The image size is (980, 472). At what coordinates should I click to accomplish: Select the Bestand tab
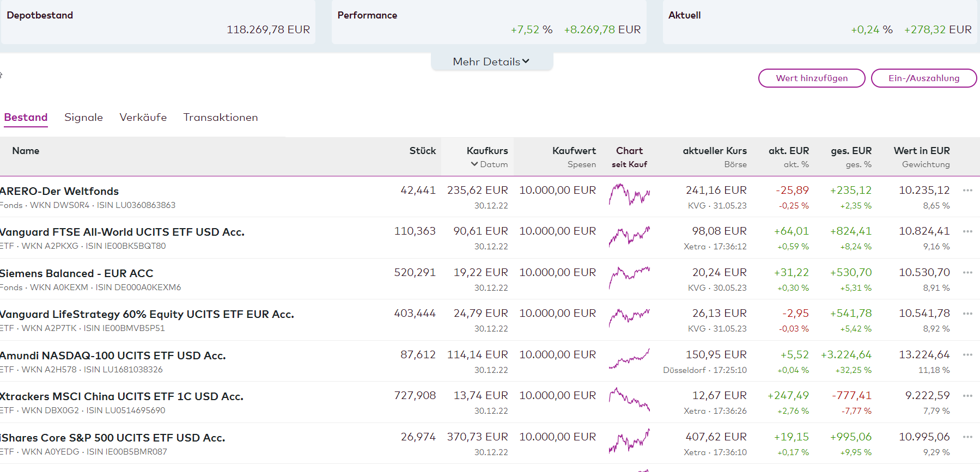click(x=26, y=118)
